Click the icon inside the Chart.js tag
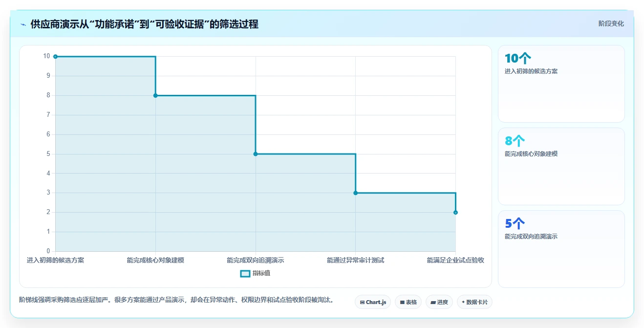 point(362,303)
